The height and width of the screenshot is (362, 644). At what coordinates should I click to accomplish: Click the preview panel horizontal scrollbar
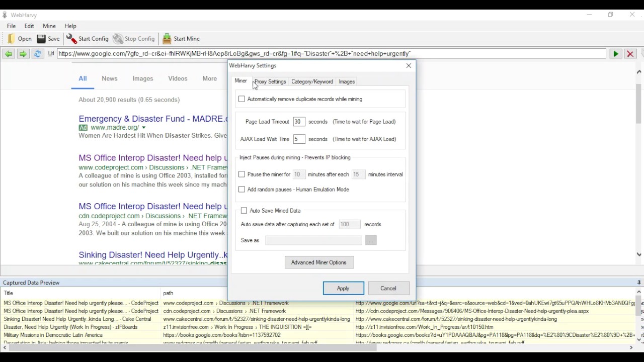(x=193, y=347)
